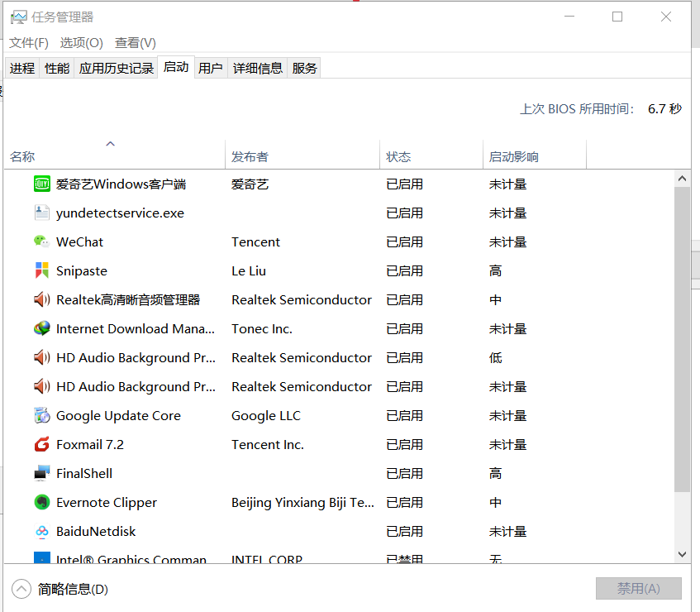Click the Beijing Yinxiang Biji Te... cell
700x612 pixels.
[x=302, y=503]
